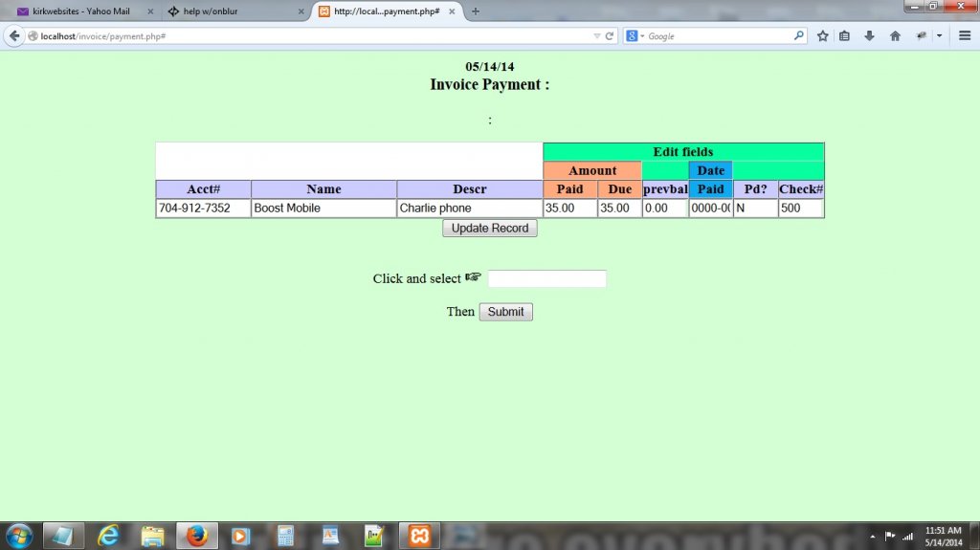Click the orange Amount header cell
Viewport: 980px width, 550px height.
coord(592,170)
